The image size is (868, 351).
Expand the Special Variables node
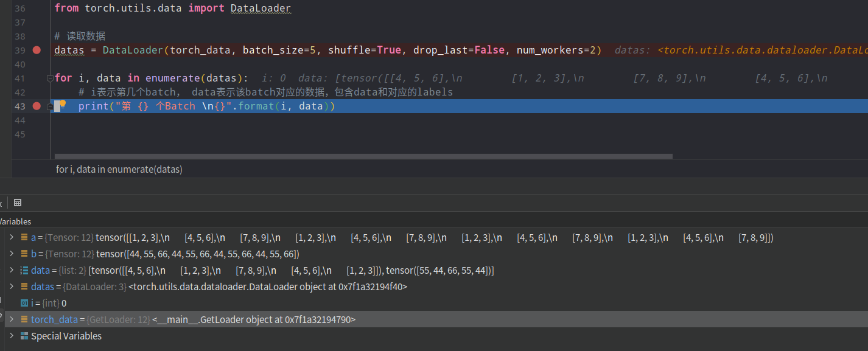tap(11, 336)
